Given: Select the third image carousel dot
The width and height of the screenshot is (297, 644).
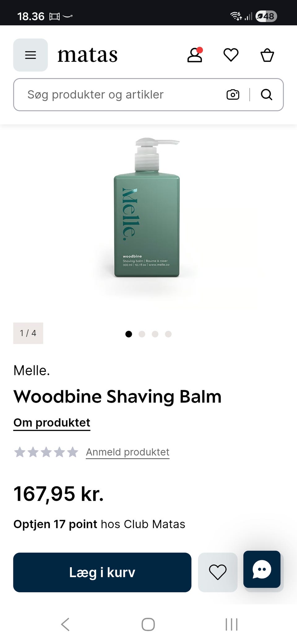Looking at the screenshot, I should [155, 334].
